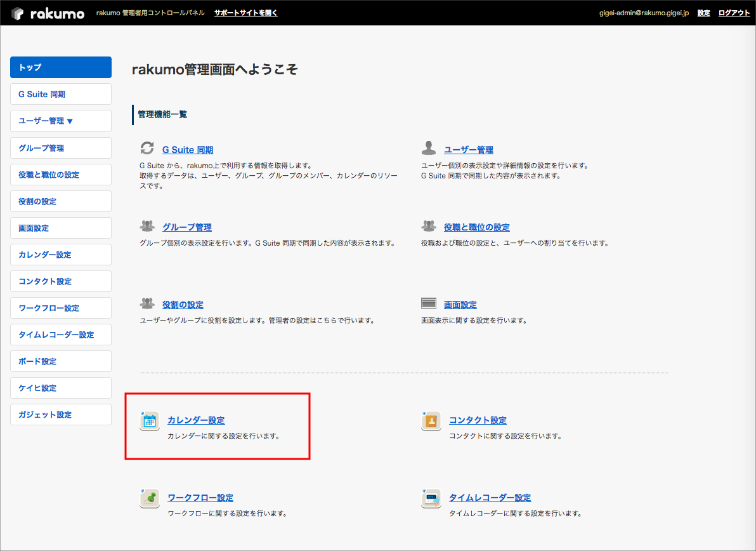Open ケイヒ設定 from the sidebar
Viewport: 756px width, 551px height.
[x=61, y=388]
